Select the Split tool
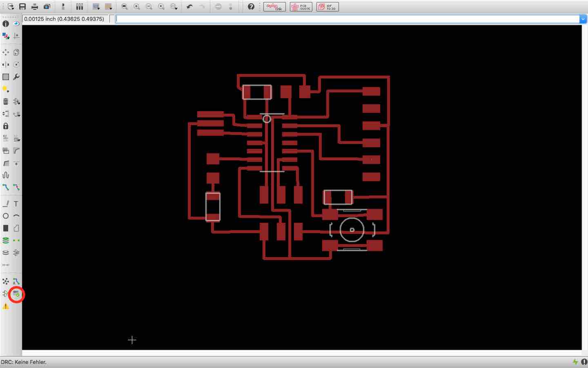Screen dimensions: 588x368 [x=6, y=163]
